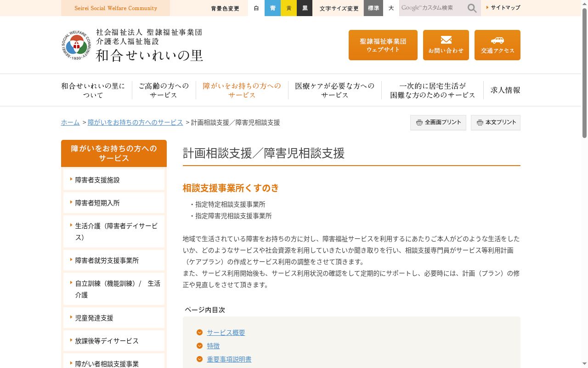Set background color to blue (青)
Viewport: 588px width, 368px height.
[273, 8]
